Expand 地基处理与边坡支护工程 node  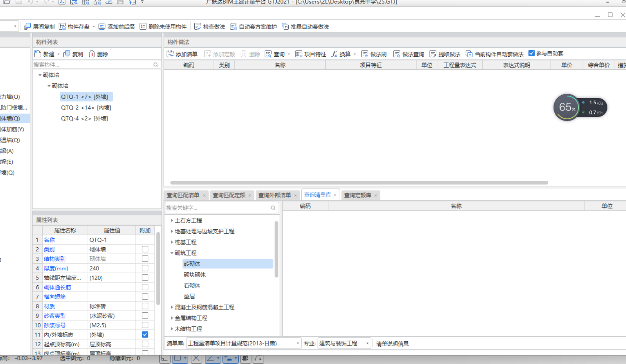tap(172, 231)
